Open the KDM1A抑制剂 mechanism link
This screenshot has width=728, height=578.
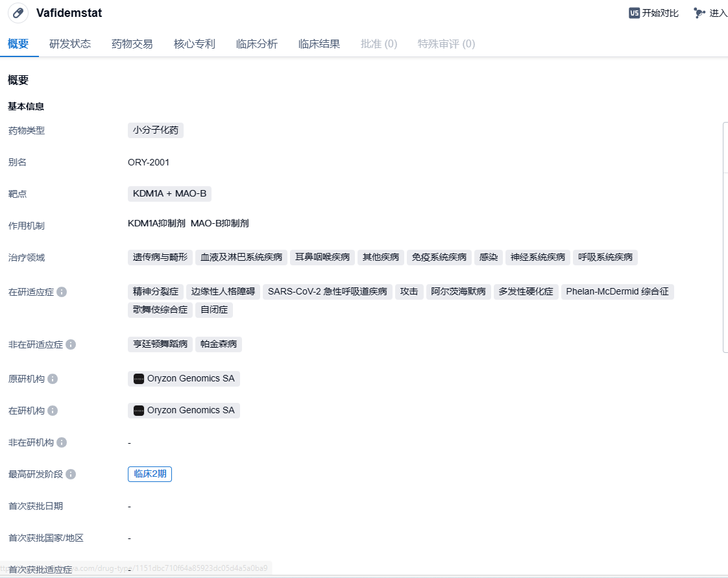click(156, 224)
